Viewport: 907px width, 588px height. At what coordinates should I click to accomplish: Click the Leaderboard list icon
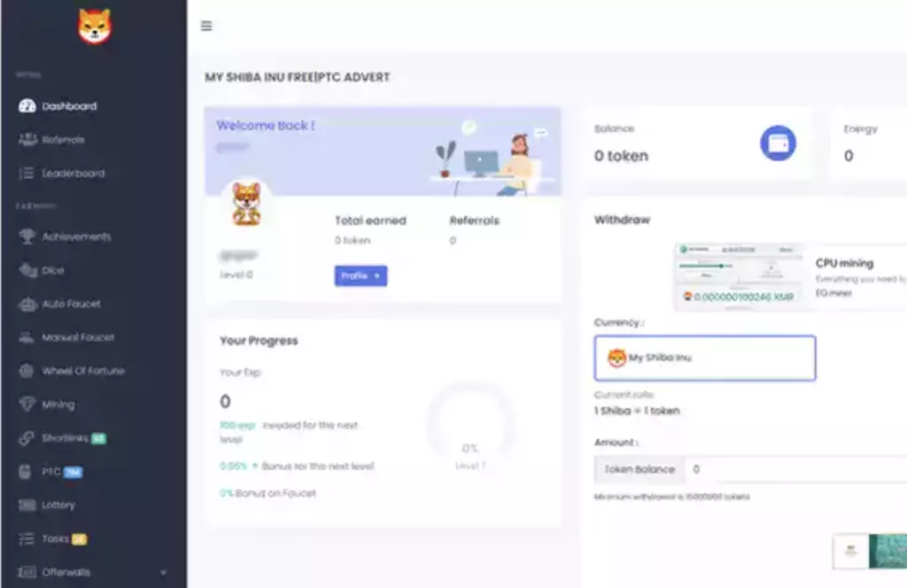coord(27,173)
